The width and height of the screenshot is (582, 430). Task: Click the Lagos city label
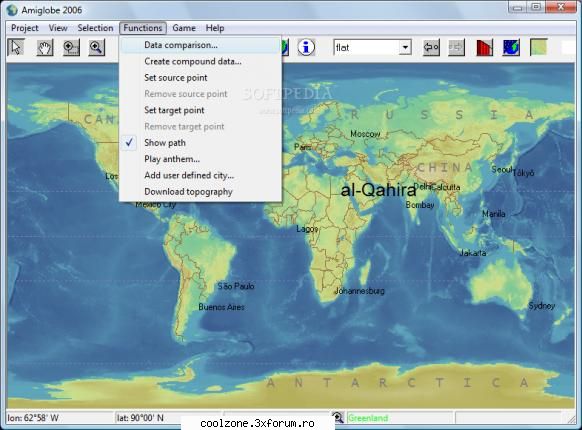(x=307, y=229)
